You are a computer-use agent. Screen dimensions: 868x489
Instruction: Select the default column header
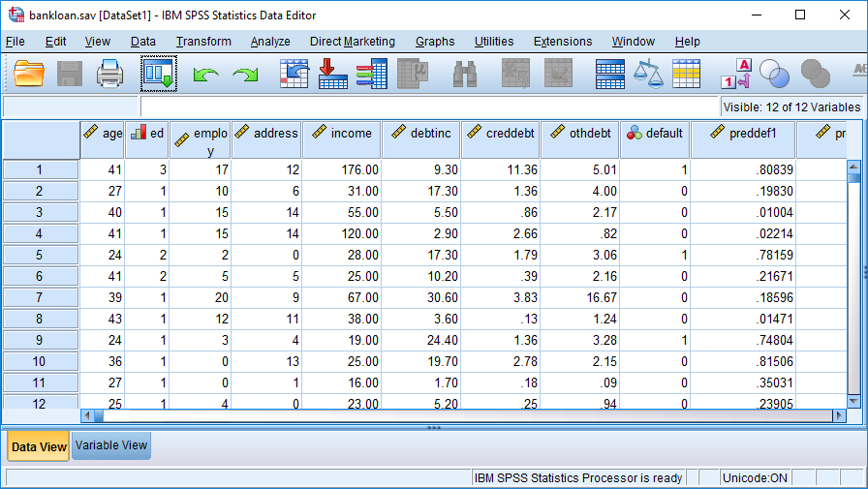tap(655, 140)
